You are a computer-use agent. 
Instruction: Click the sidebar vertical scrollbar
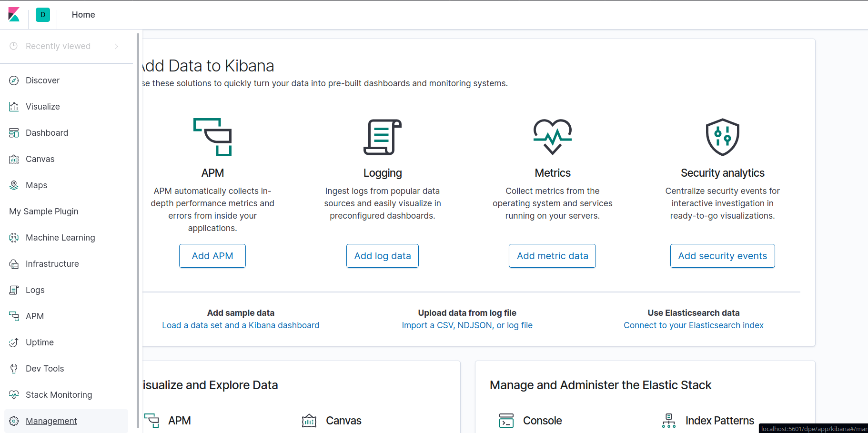pyautogui.click(x=138, y=229)
